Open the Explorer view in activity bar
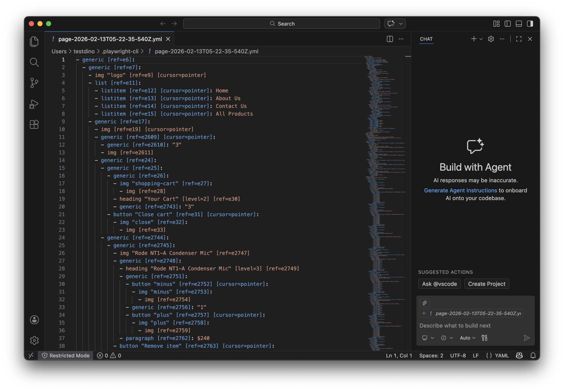 [x=34, y=41]
